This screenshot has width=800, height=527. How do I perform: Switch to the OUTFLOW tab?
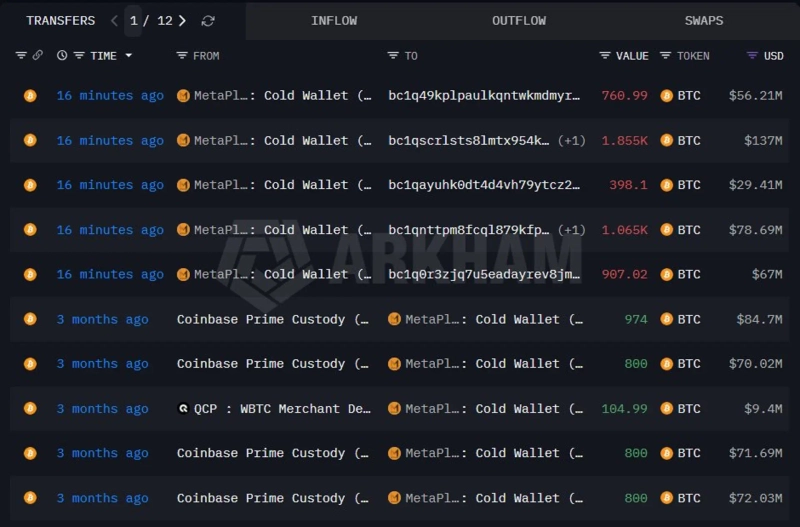(519, 21)
